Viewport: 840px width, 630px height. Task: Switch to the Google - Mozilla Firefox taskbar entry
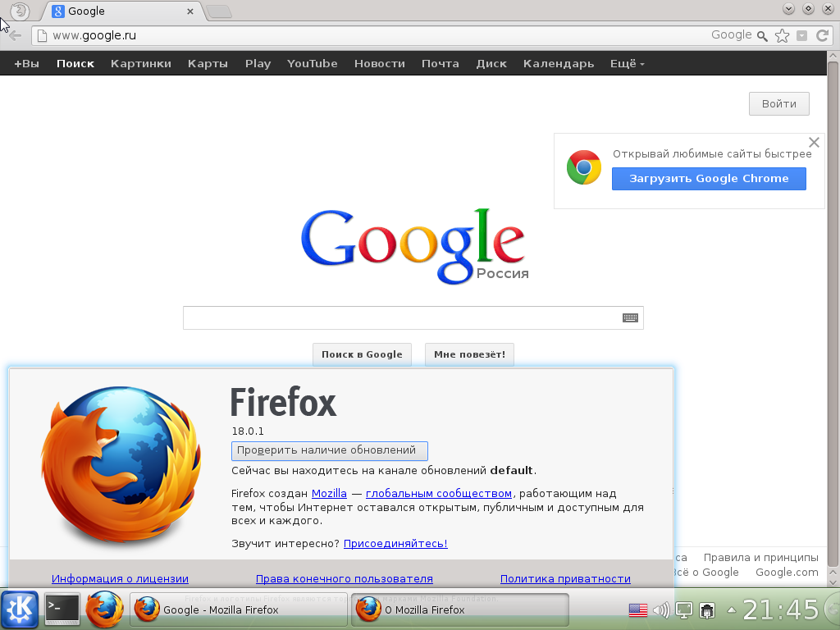pyautogui.click(x=239, y=609)
